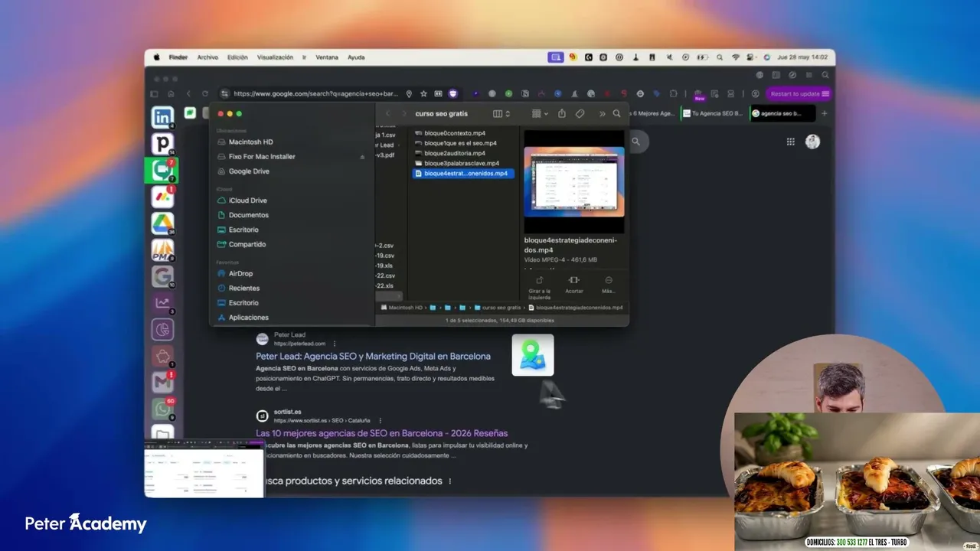Click Macintosh HD in Finder path bar

(401, 308)
